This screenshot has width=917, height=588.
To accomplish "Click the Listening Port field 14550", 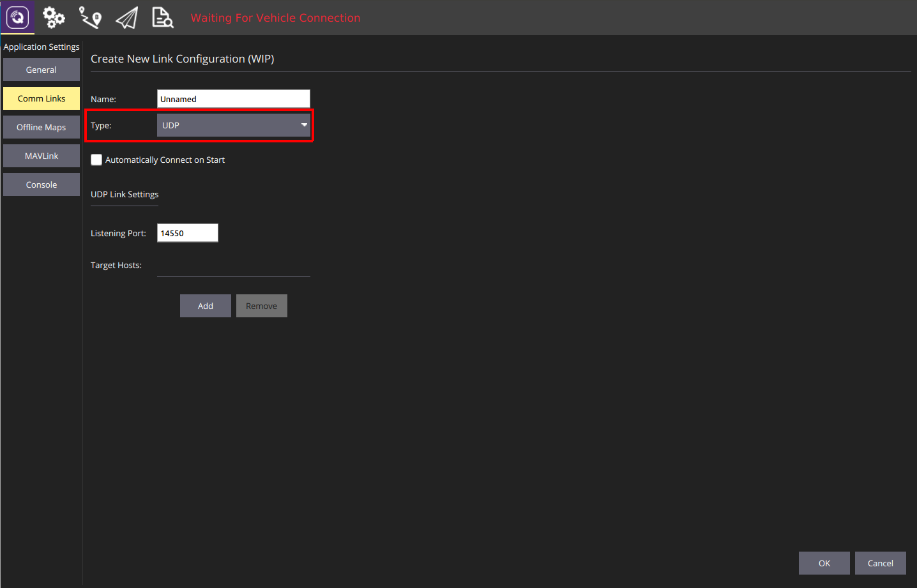I will [188, 233].
